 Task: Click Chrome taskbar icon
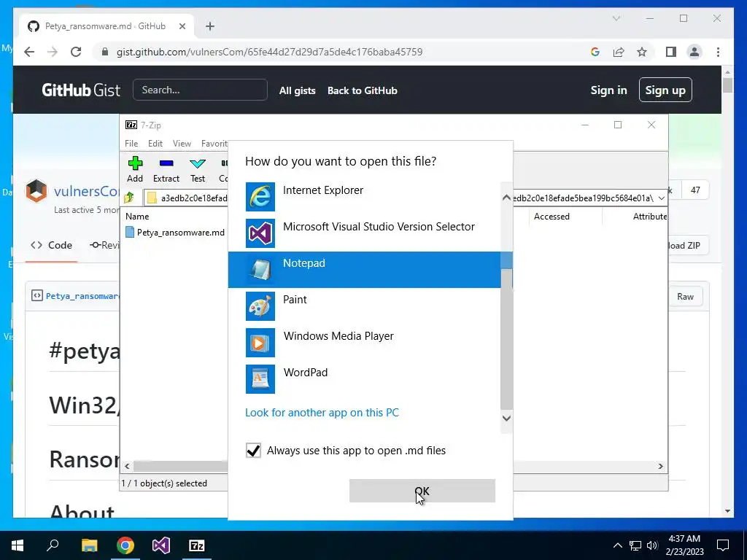(x=125, y=545)
